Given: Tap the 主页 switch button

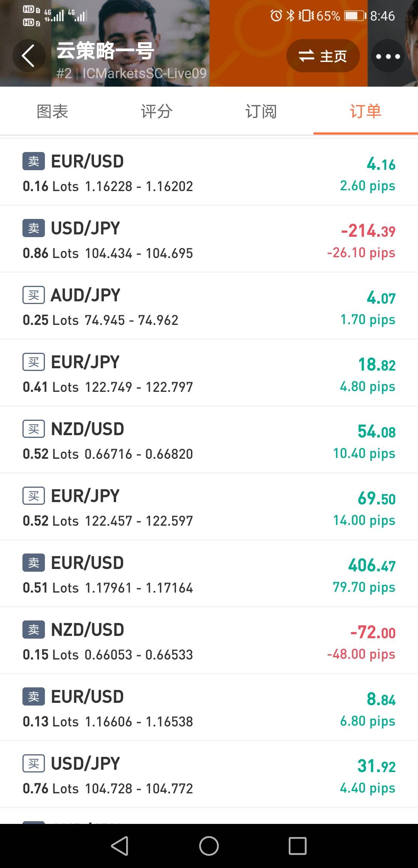Looking at the screenshot, I should [x=323, y=56].
